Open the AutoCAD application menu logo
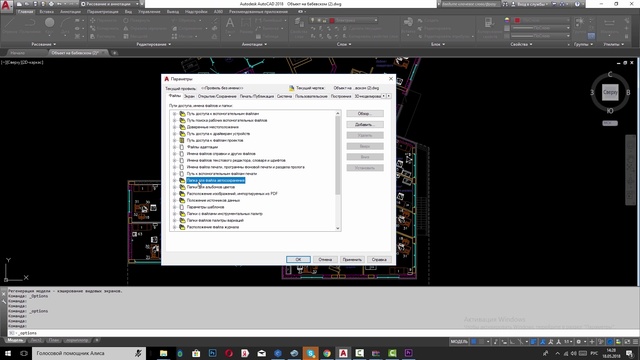The image size is (640, 360). [x=6, y=6]
